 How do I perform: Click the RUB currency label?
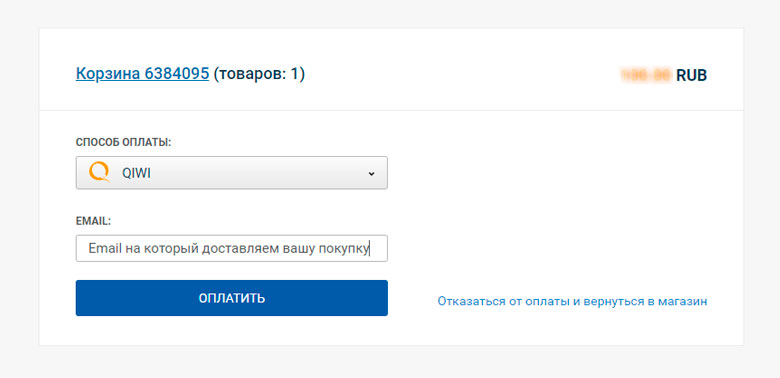(x=691, y=76)
